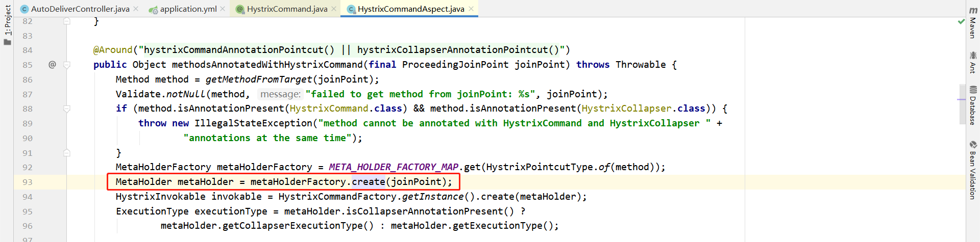Click line number 96 in the gutter
This screenshot has width=980, height=242.
28,226
